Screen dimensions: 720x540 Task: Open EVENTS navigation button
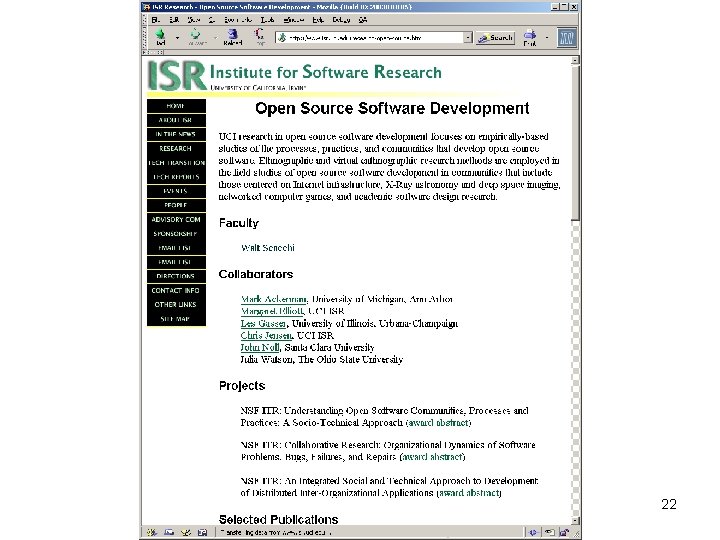coord(176,191)
